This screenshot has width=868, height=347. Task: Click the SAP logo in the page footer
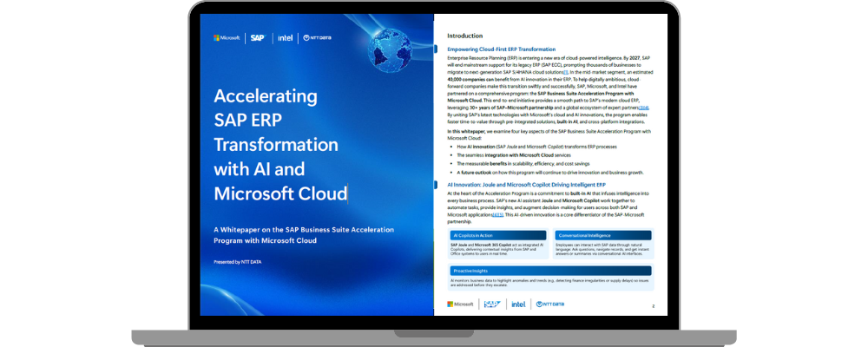pyautogui.click(x=492, y=304)
